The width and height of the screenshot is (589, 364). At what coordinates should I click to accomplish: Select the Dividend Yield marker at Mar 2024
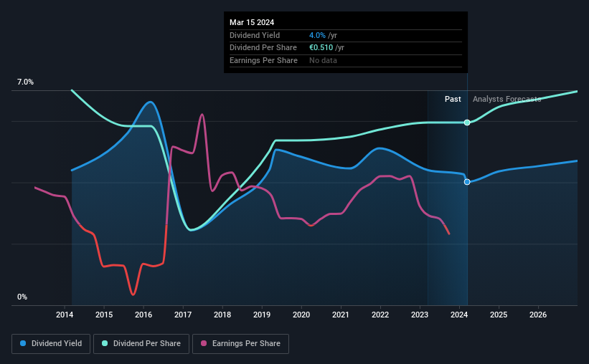pos(467,182)
